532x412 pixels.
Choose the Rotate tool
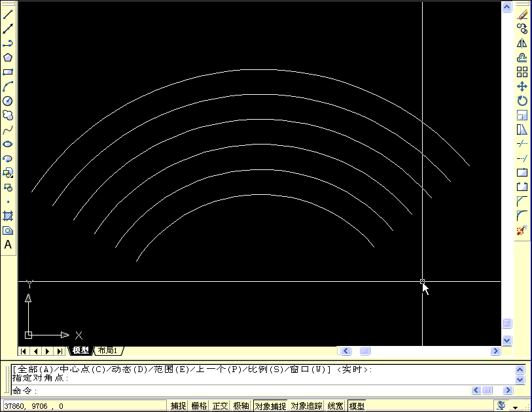tap(522, 101)
